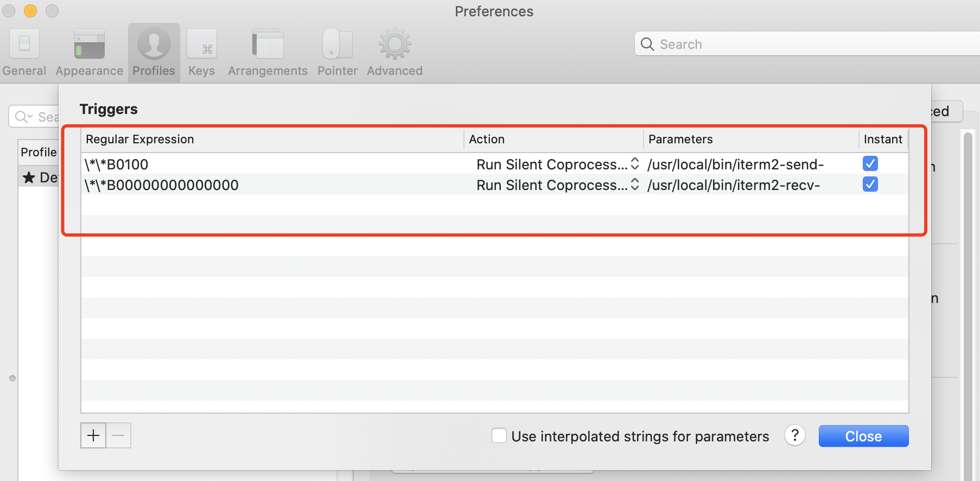
Task: Click the profile list search field
Action: click(34, 117)
